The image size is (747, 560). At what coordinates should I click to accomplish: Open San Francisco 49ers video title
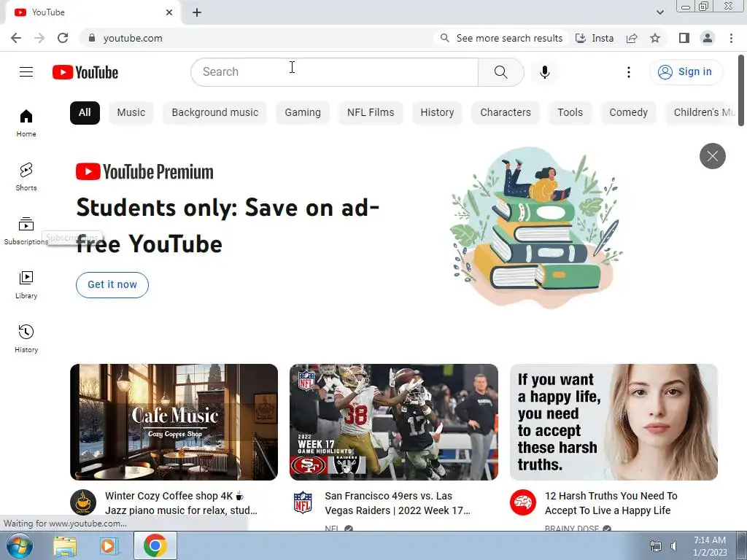398,503
